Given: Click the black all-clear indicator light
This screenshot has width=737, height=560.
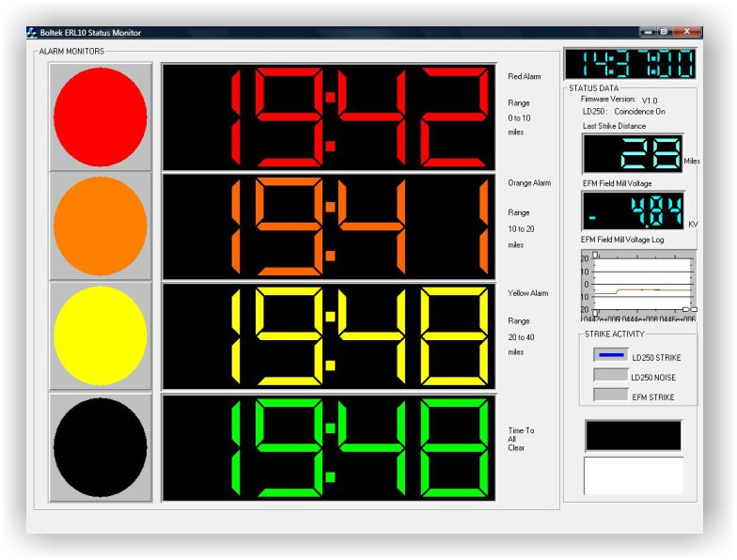Looking at the screenshot, I should point(101,446).
